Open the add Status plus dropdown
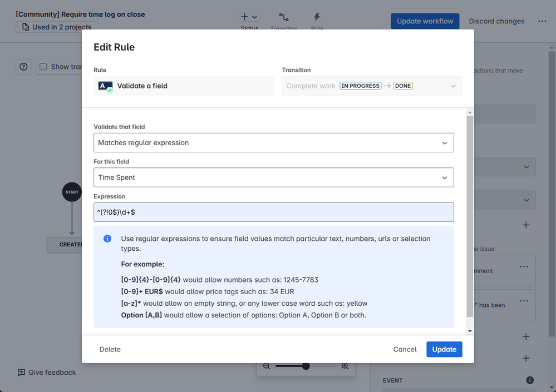 (249, 17)
